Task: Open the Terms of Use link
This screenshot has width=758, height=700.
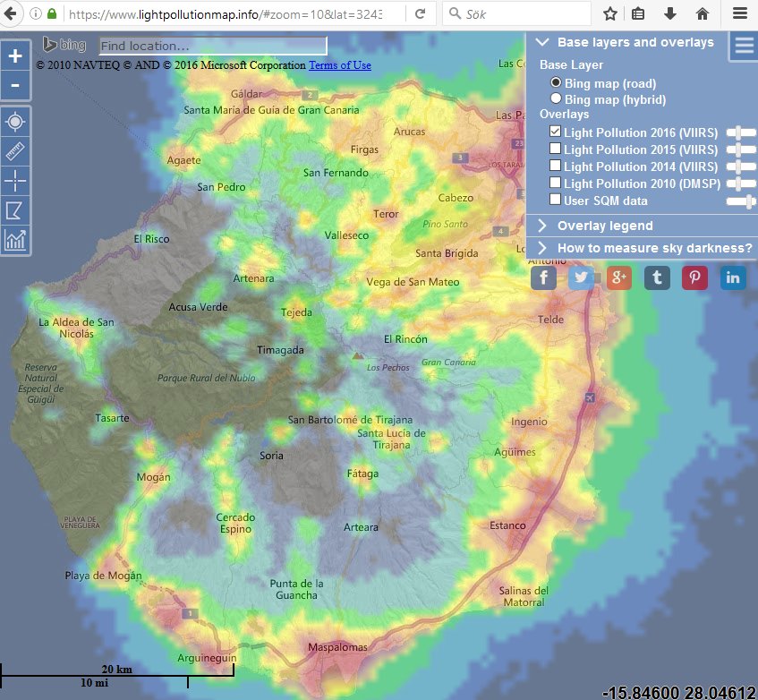Action: 340,65
